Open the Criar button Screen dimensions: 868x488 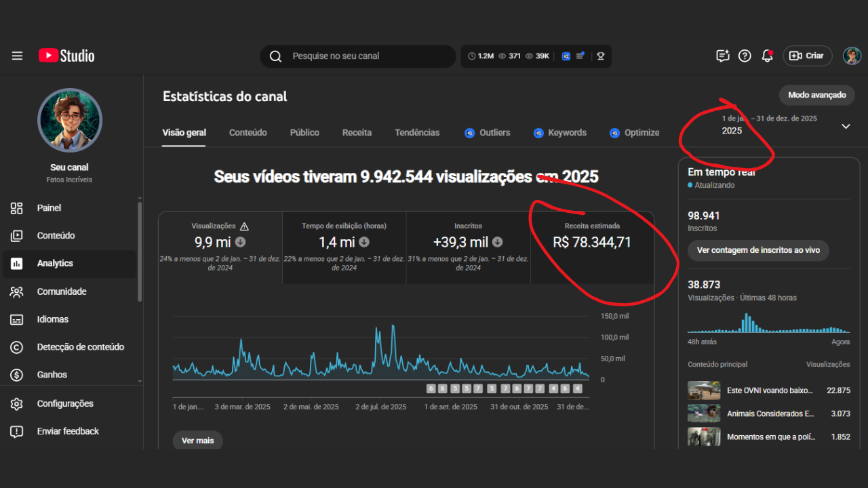tap(807, 56)
